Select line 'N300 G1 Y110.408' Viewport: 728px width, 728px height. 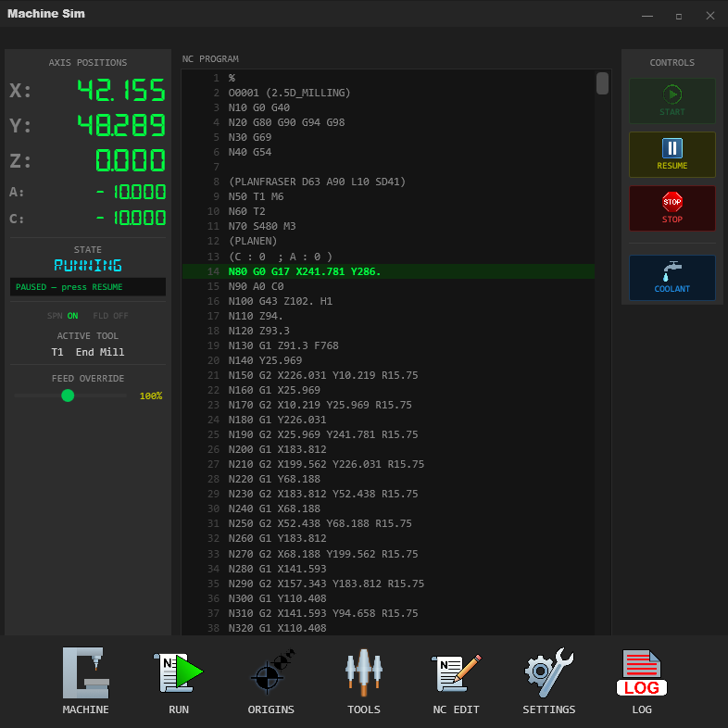(x=388, y=599)
